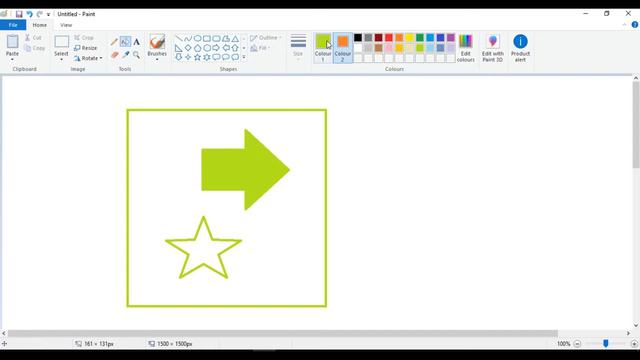Screen dimensions: 640x360
Task: Open the shape Outline dropdown
Action: pyautogui.click(x=266, y=38)
